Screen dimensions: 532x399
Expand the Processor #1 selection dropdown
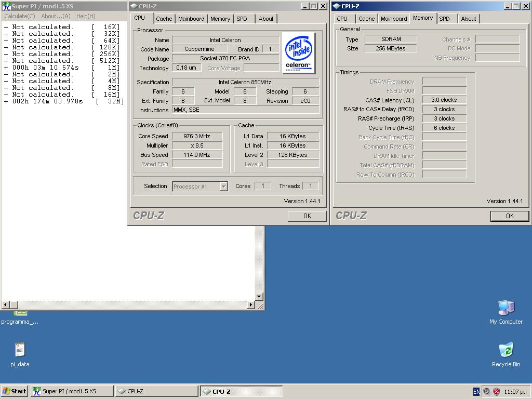point(223,187)
